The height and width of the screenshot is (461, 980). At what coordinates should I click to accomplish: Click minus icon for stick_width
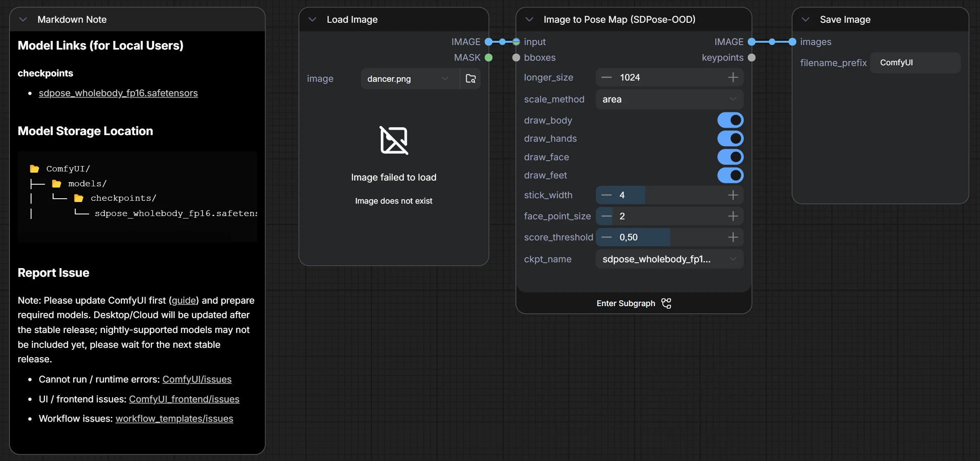(x=606, y=195)
